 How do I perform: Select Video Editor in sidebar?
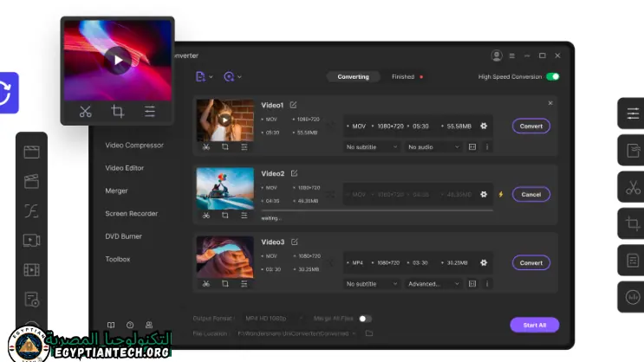pos(125,168)
